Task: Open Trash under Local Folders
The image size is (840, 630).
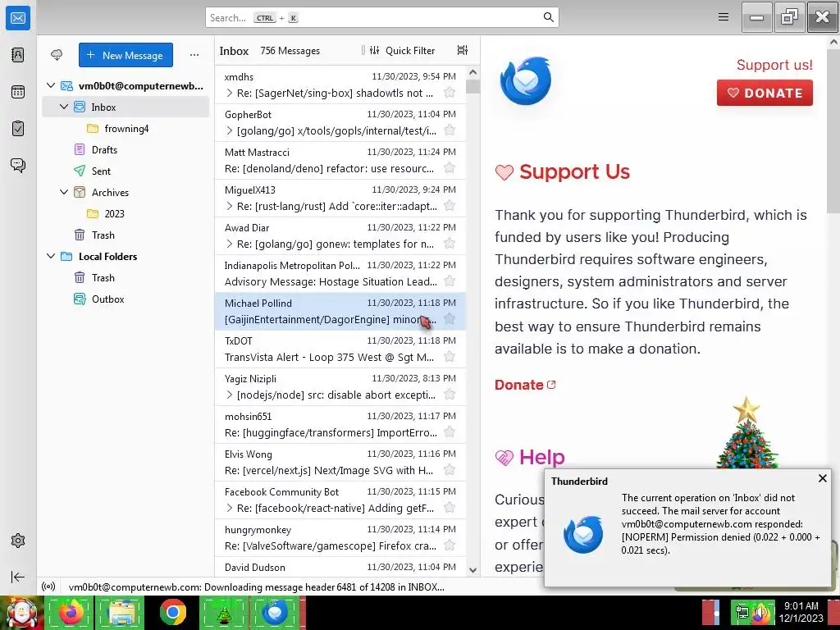Action: [126, 277]
